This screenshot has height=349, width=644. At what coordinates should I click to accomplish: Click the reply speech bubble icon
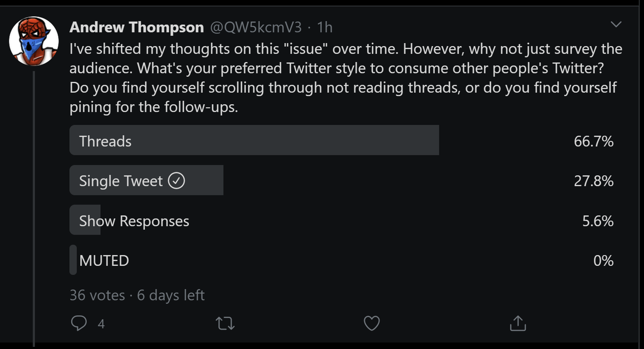point(79,323)
